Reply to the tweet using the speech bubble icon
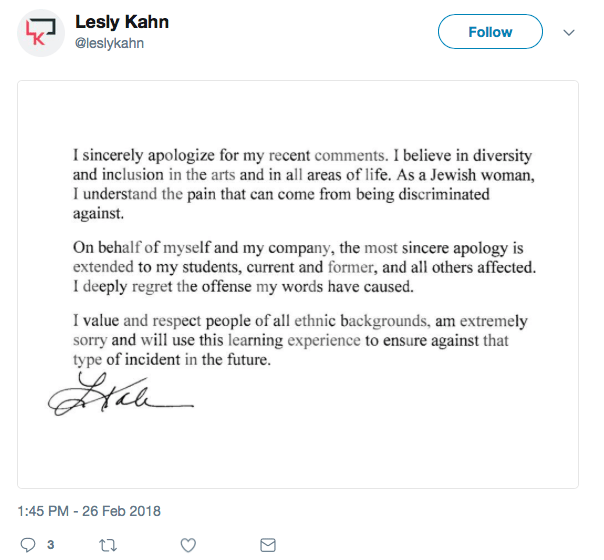The width and height of the screenshot is (604, 560). pyautogui.click(x=28, y=545)
